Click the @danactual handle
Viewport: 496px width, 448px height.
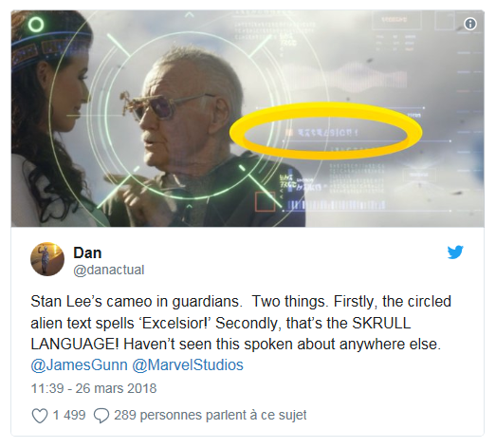109,271
